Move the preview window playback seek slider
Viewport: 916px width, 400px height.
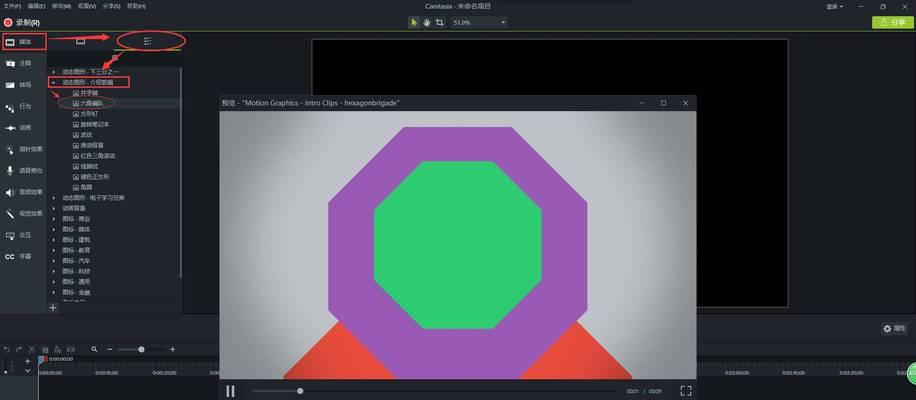300,391
